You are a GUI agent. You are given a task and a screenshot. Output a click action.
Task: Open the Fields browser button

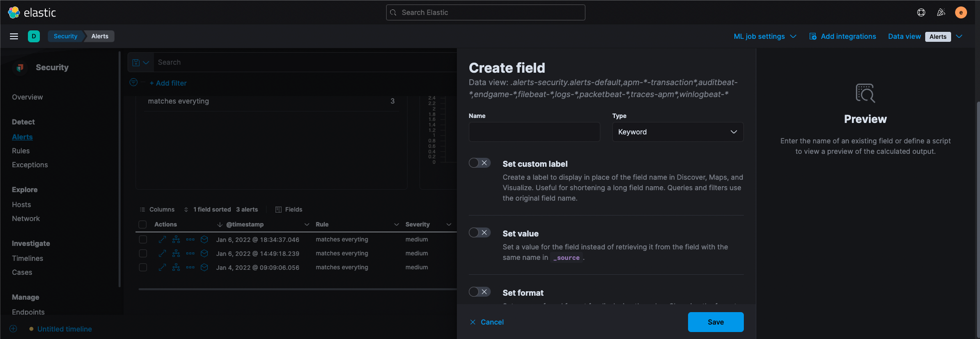click(x=289, y=210)
